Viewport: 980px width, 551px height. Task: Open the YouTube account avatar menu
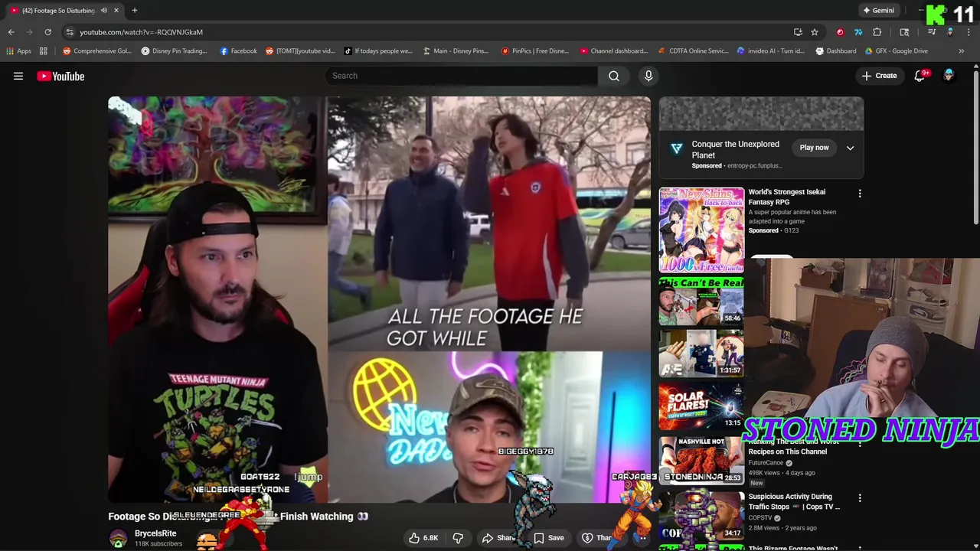pos(949,76)
